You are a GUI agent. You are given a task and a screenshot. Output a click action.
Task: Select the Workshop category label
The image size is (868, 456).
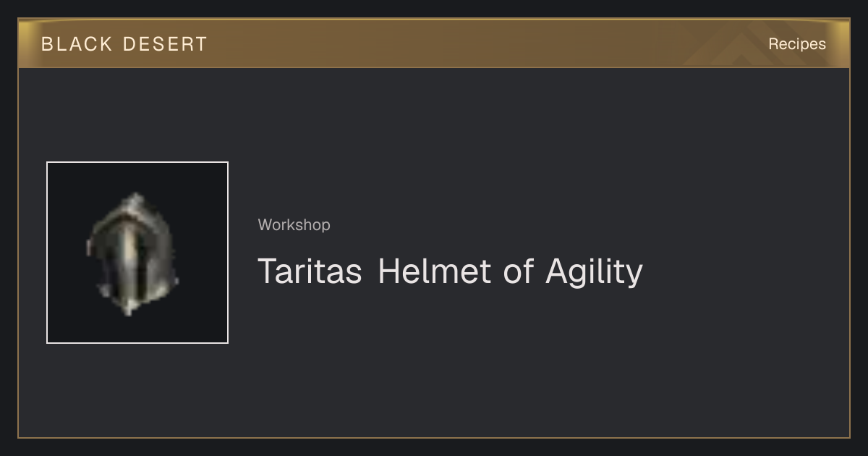(294, 225)
